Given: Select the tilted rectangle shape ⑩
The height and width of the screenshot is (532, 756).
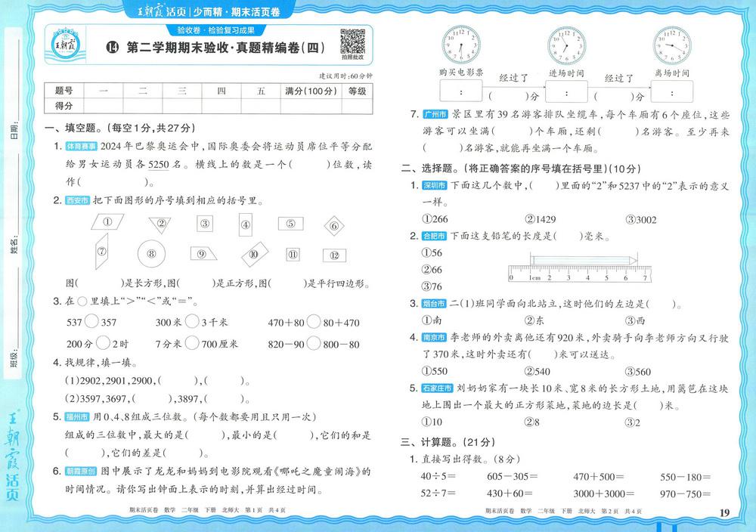Looking at the screenshot, I should 254,254.
